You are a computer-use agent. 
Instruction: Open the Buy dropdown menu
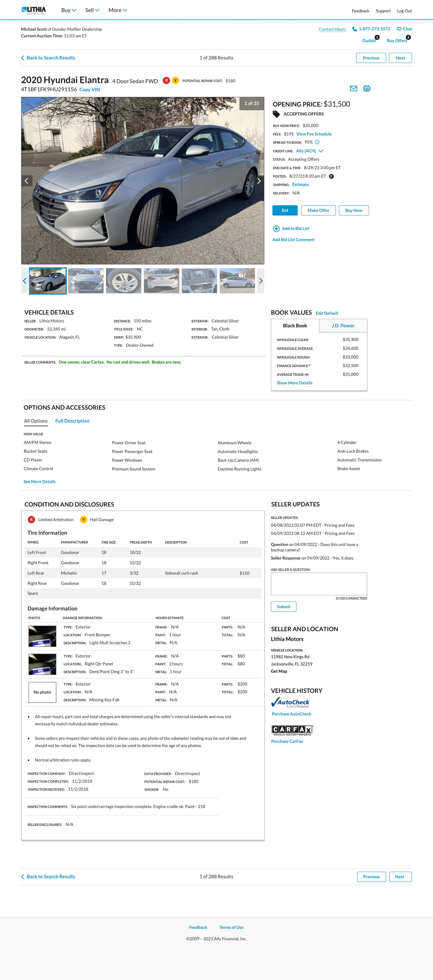pyautogui.click(x=68, y=10)
